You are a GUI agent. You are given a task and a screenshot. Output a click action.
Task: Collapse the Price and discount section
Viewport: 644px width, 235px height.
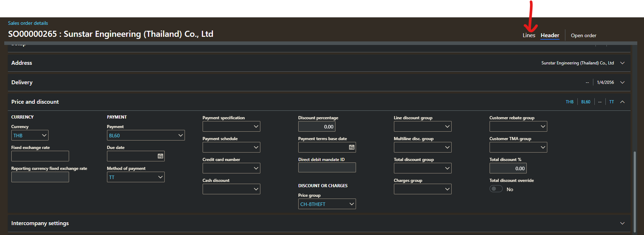[622, 102]
